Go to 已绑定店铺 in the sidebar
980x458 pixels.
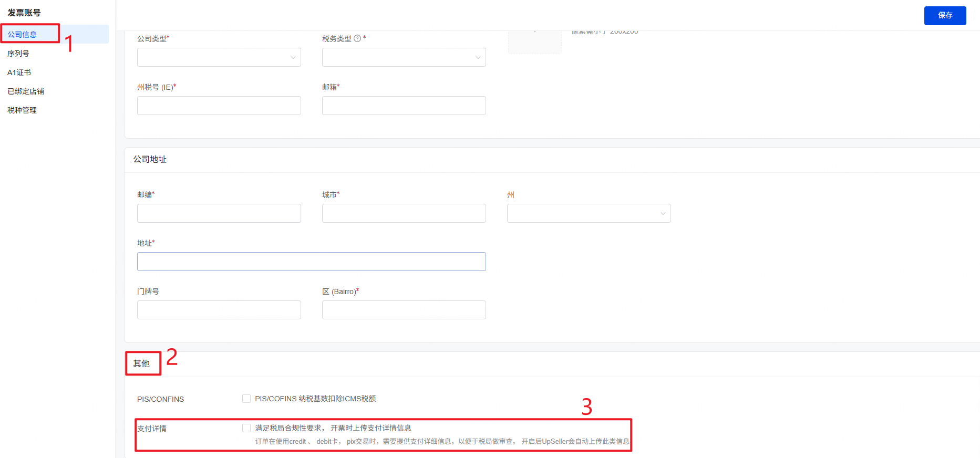(55, 91)
